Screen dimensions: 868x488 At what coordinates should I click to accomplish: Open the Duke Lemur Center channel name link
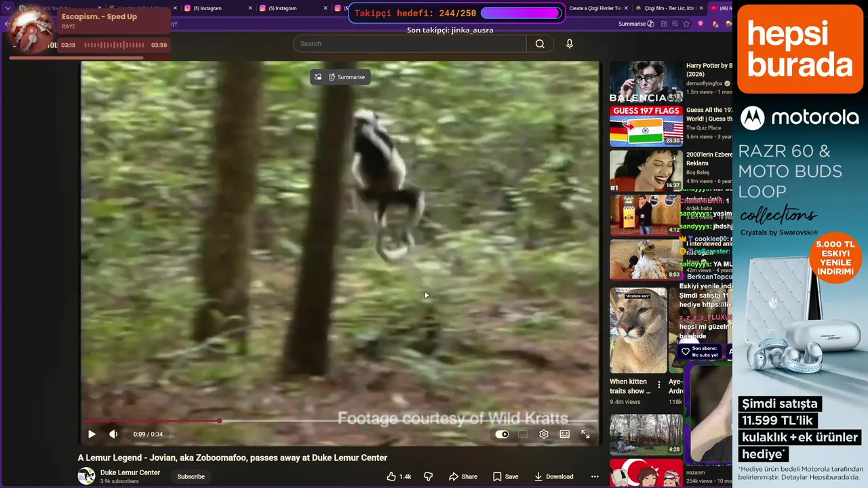pos(130,472)
